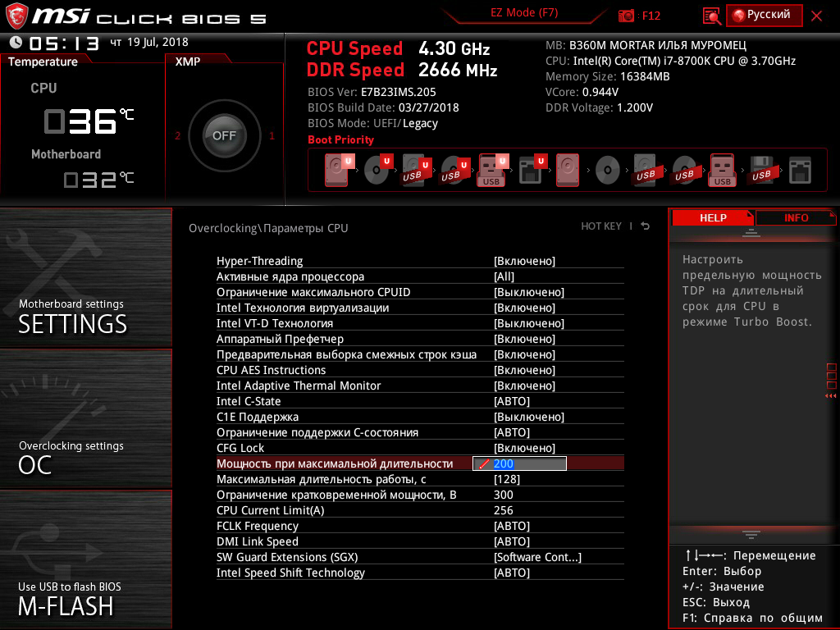Viewport: 840px width, 630px height.
Task: Toggle Аппаратный Префетчер setting
Action: tap(420, 339)
